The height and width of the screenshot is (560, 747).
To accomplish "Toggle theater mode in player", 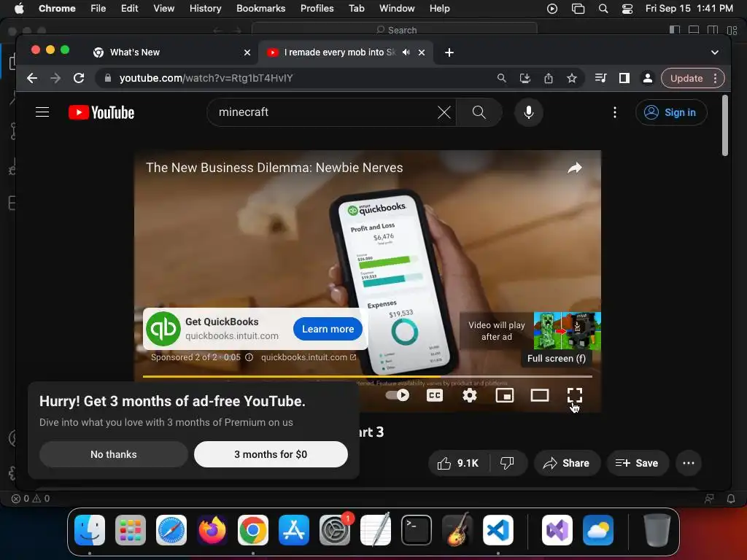I will click(x=540, y=395).
